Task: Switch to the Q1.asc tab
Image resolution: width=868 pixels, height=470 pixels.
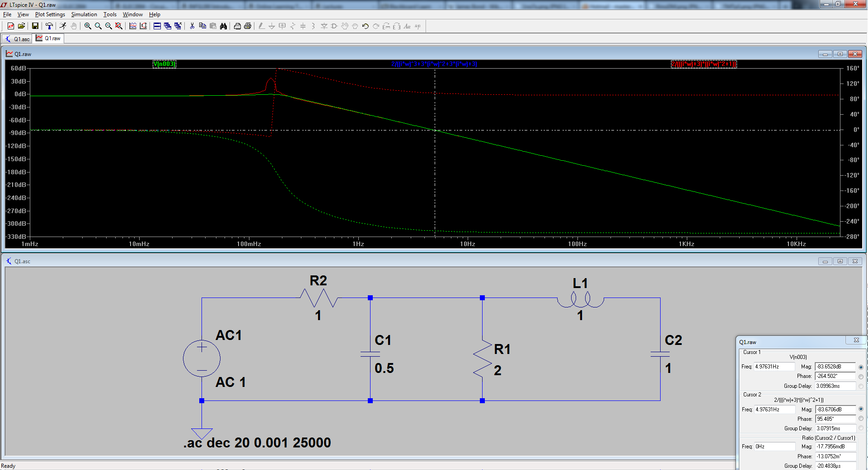Action: [18, 39]
